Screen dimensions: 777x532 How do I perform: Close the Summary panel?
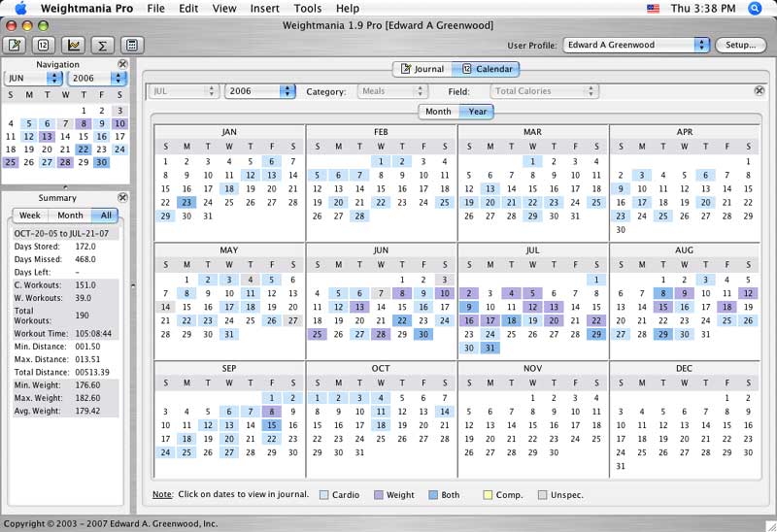(122, 198)
